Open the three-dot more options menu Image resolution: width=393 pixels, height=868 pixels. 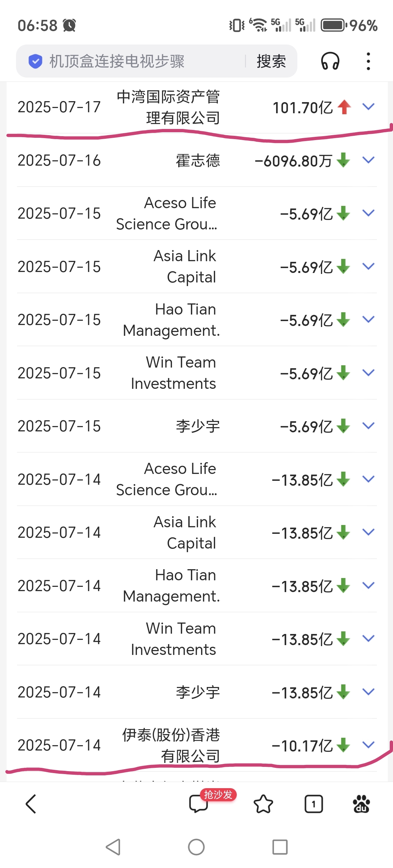tap(368, 61)
